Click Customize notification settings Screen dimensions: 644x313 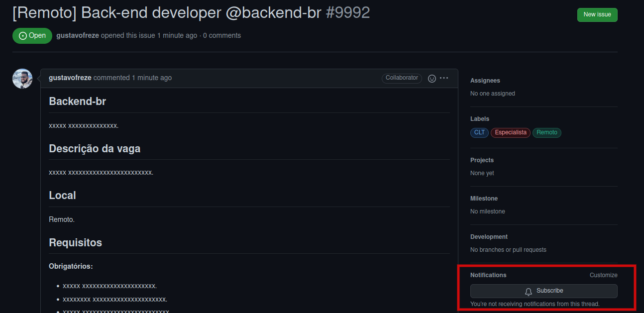603,275
